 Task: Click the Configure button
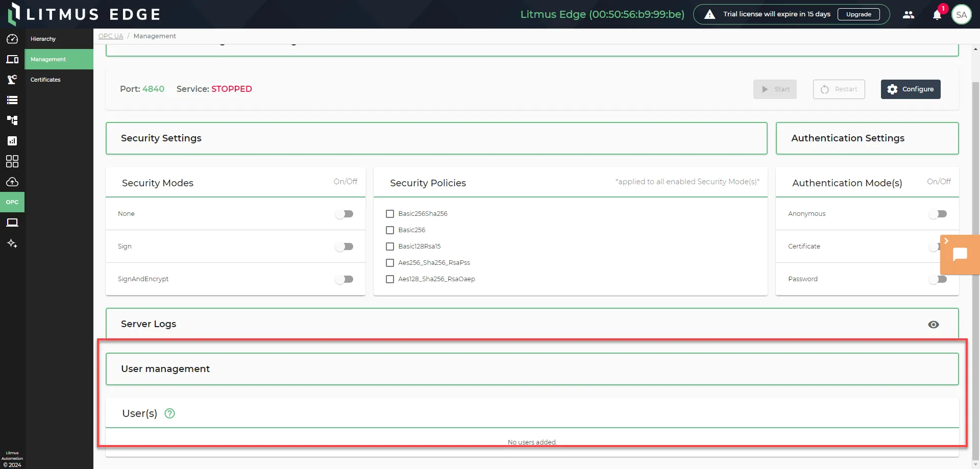point(911,89)
